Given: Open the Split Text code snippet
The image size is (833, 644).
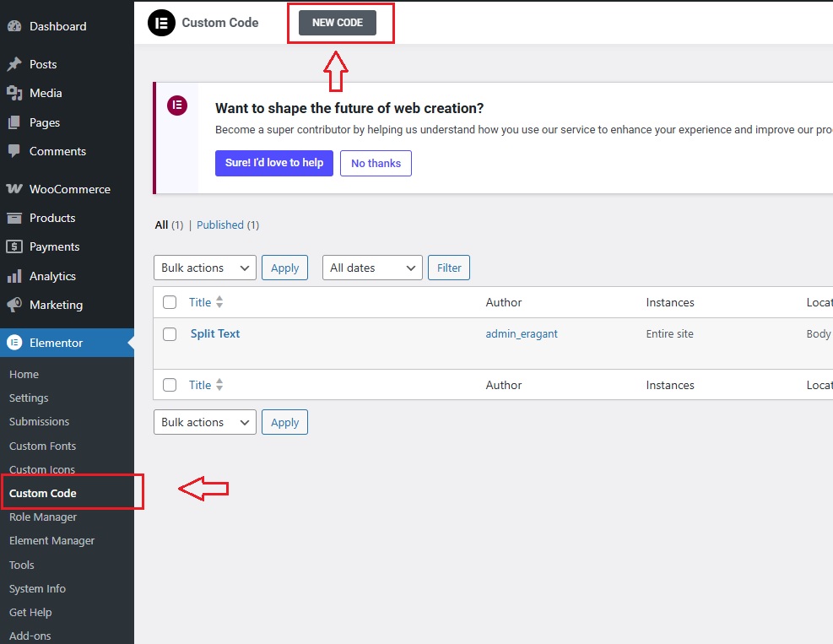Looking at the screenshot, I should pyautogui.click(x=214, y=333).
